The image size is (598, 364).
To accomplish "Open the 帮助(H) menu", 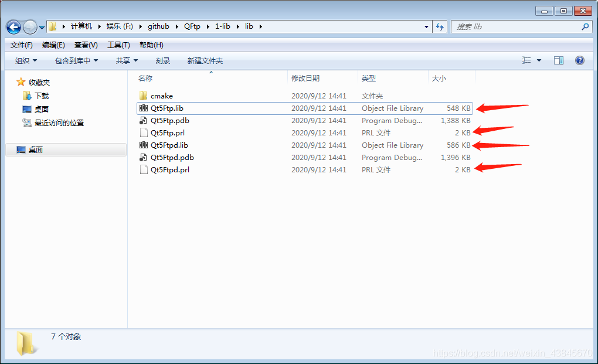I will 151,45.
